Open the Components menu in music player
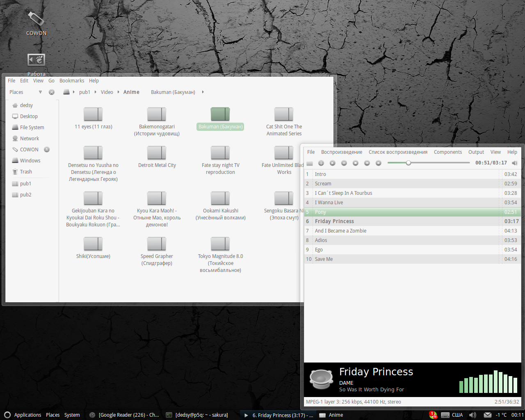525x420 pixels. click(x=448, y=152)
